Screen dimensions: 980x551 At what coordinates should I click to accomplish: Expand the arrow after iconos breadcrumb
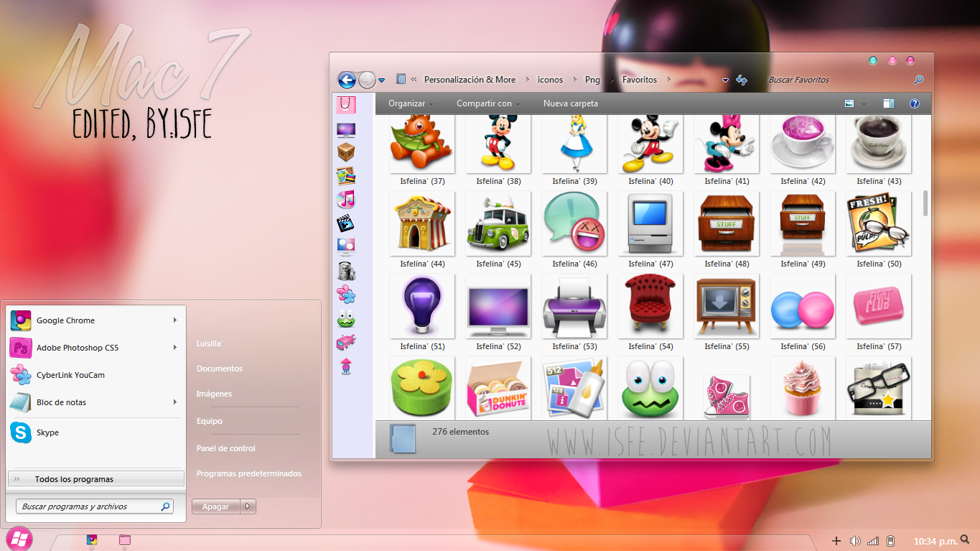(574, 80)
